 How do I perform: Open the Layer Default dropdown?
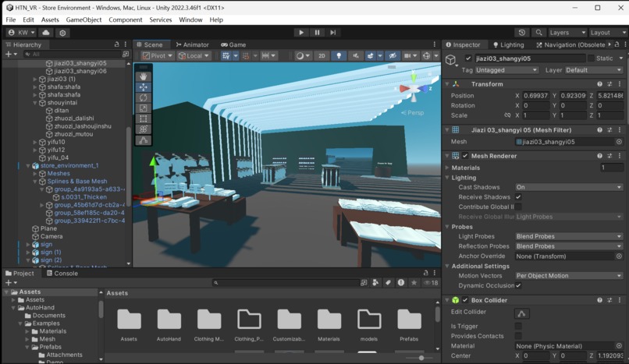[594, 70]
